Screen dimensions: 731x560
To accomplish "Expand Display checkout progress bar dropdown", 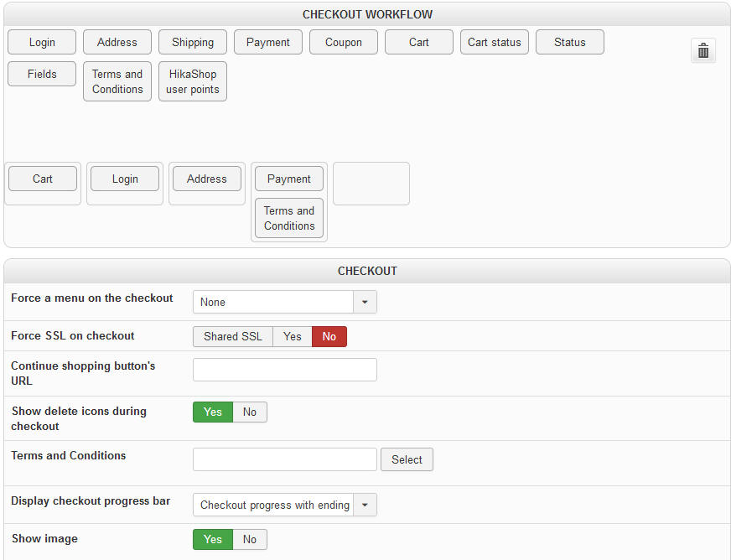I will coord(365,505).
